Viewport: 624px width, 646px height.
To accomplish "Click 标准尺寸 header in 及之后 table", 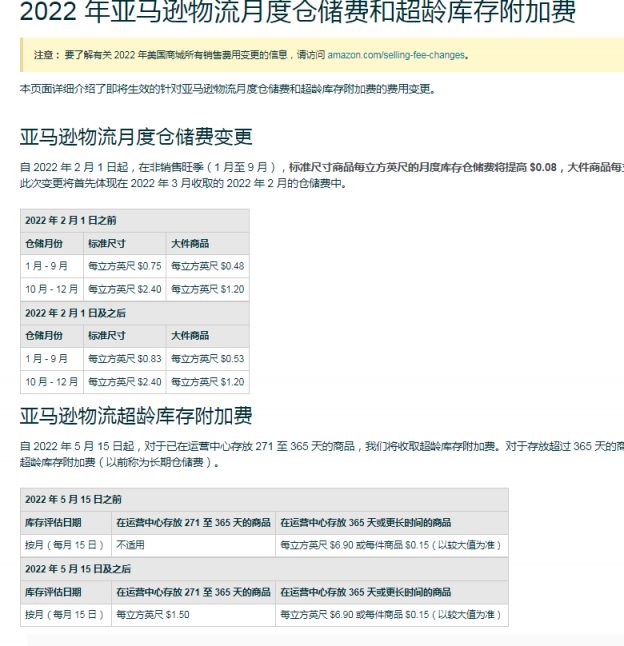I will tap(125, 336).
